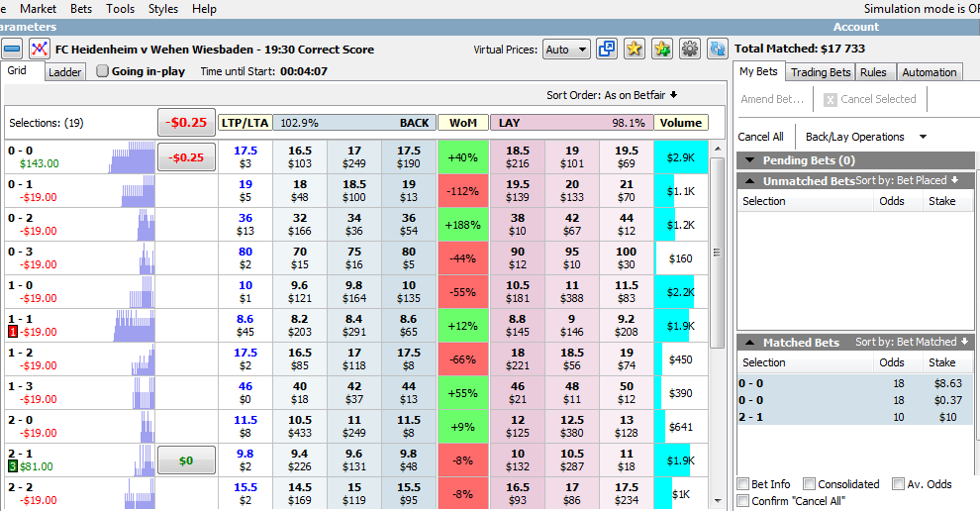Refresh the market with the blue arrows icon

[x=717, y=49]
